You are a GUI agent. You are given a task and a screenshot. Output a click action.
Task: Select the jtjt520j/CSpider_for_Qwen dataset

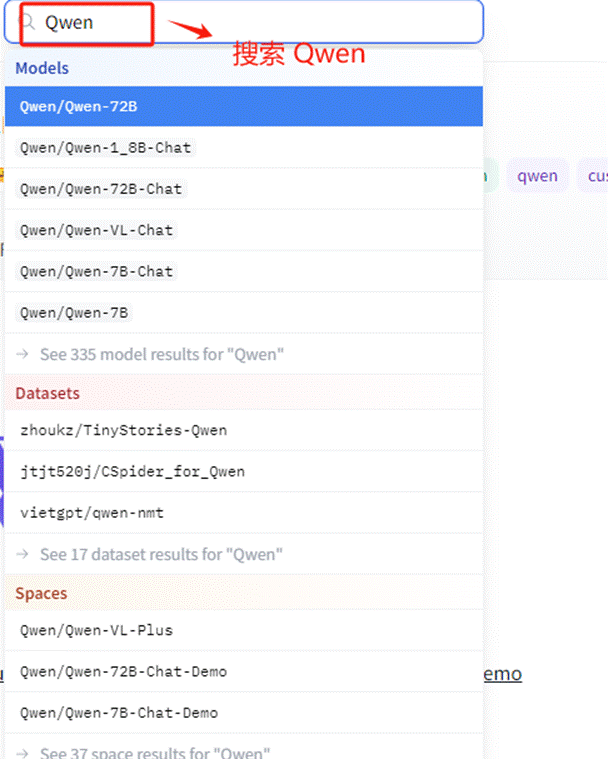click(x=132, y=471)
